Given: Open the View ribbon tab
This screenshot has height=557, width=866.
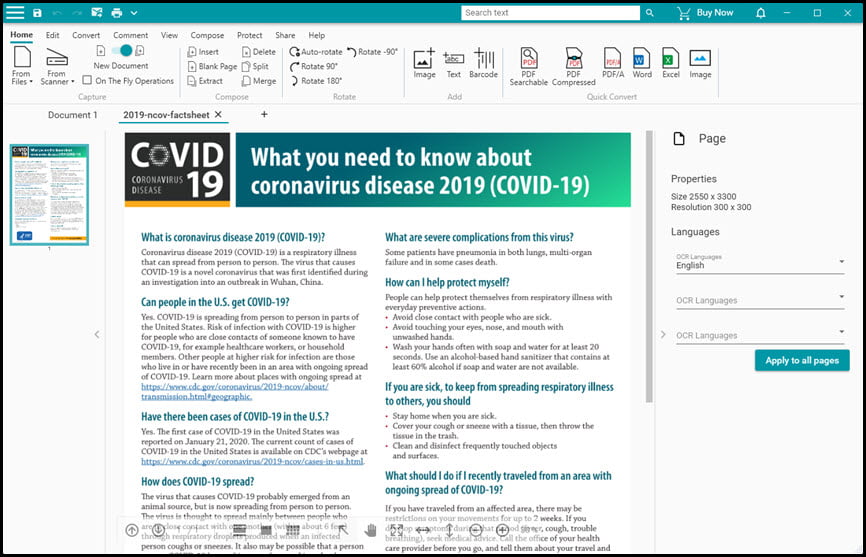Looking at the screenshot, I should click(x=169, y=35).
